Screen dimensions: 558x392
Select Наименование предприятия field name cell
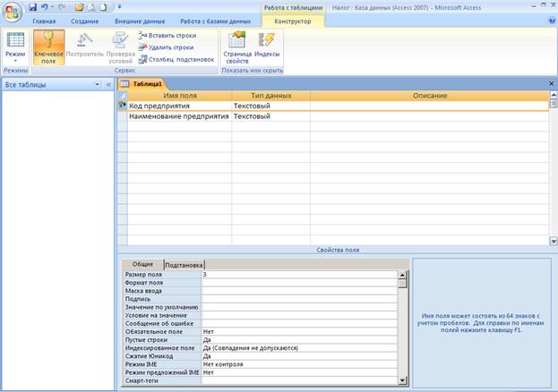click(x=180, y=116)
